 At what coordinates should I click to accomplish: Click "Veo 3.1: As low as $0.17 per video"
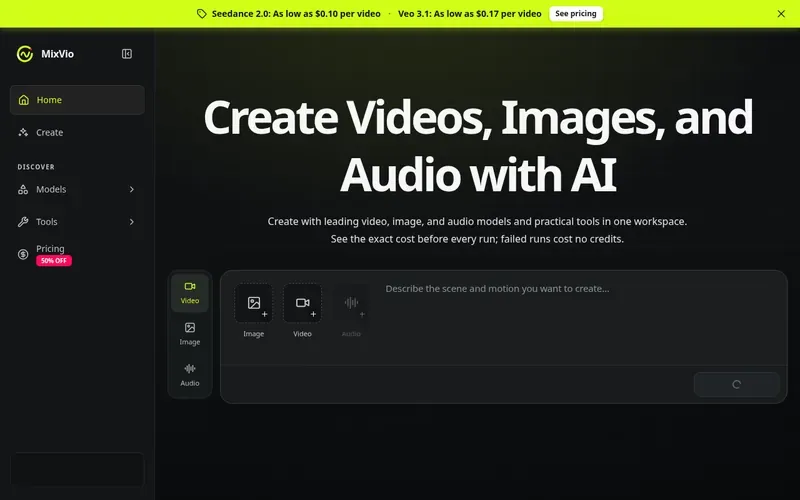pyautogui.click(x=469, y=14)
